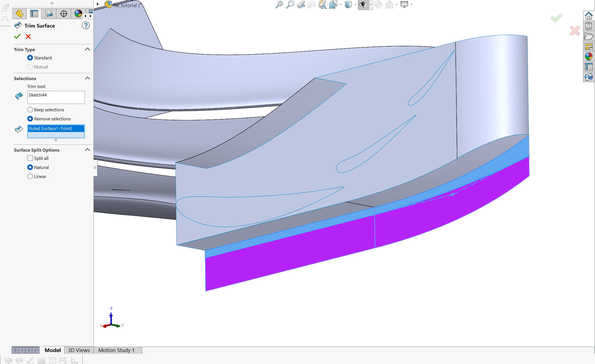
Task: Open the DisplayManager color sphere tab
Action: [78, 14]
